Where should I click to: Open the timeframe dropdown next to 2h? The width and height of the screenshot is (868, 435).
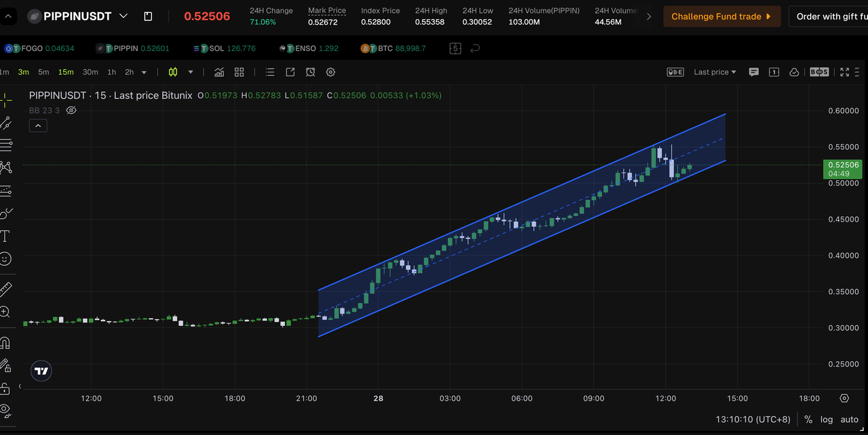[144, 72]
